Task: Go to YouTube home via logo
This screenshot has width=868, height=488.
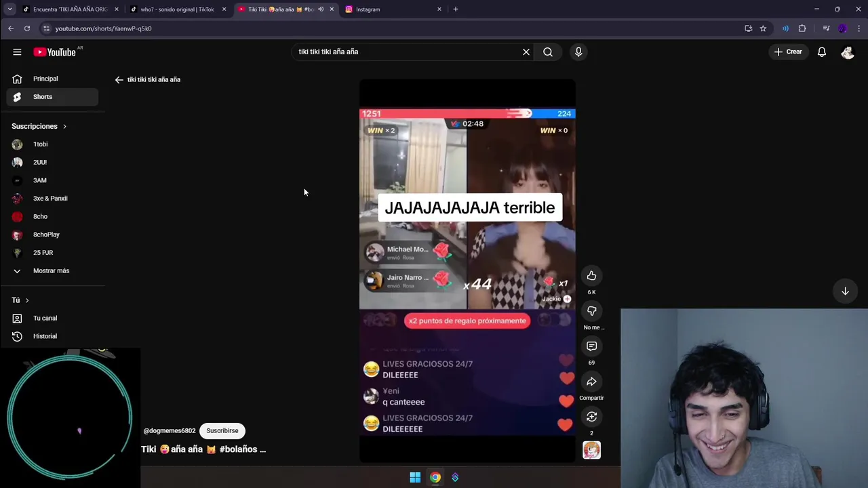Action: [55, 52]
